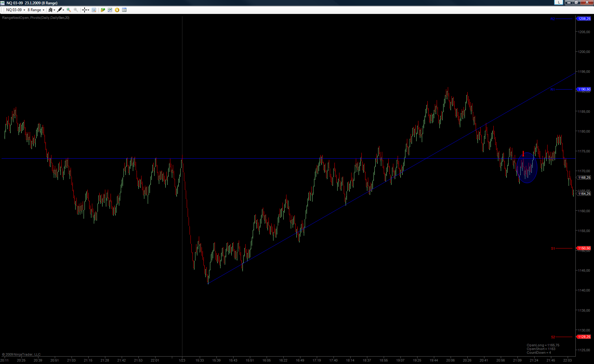Click the 22:03 time axis label
Screen dimensions: 594x364
[568, 360]
